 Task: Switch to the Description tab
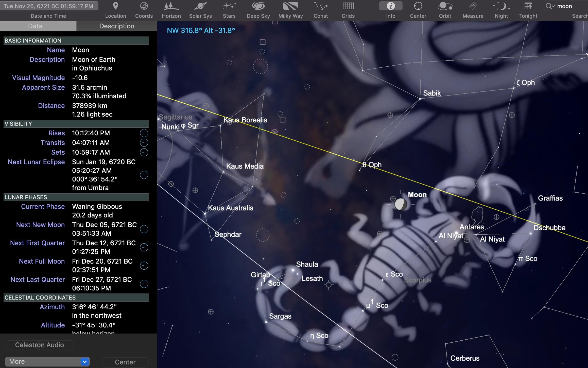point(117,26)
